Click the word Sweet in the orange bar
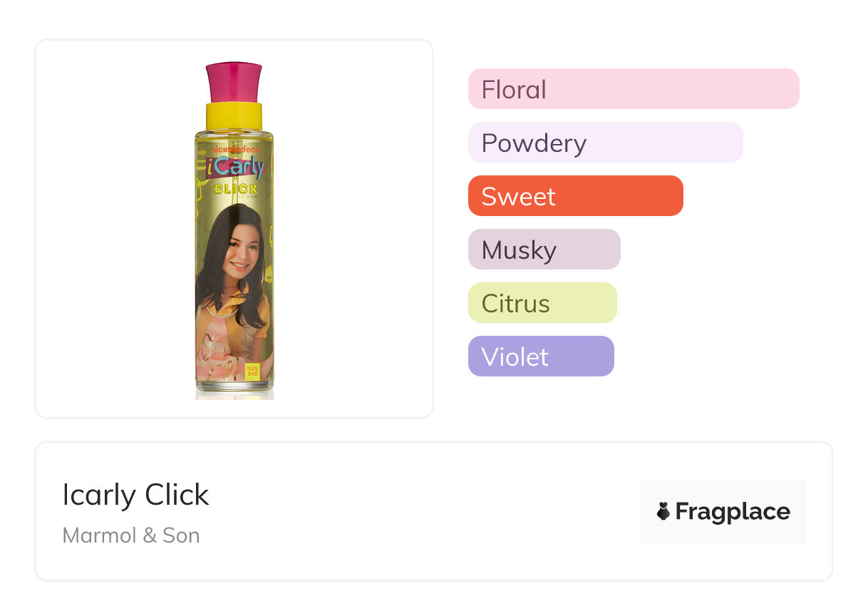This screenshot has width=868, height=616. point(518,197)
